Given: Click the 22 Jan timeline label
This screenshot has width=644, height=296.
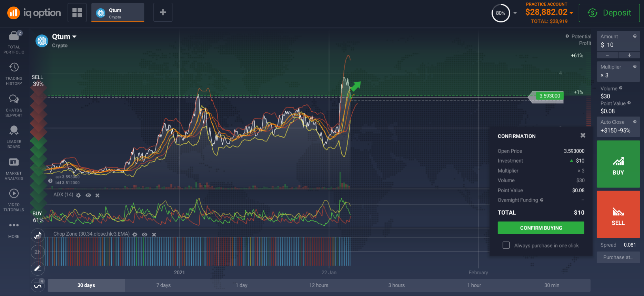Looking at the screenshot, I should point(329,272).
